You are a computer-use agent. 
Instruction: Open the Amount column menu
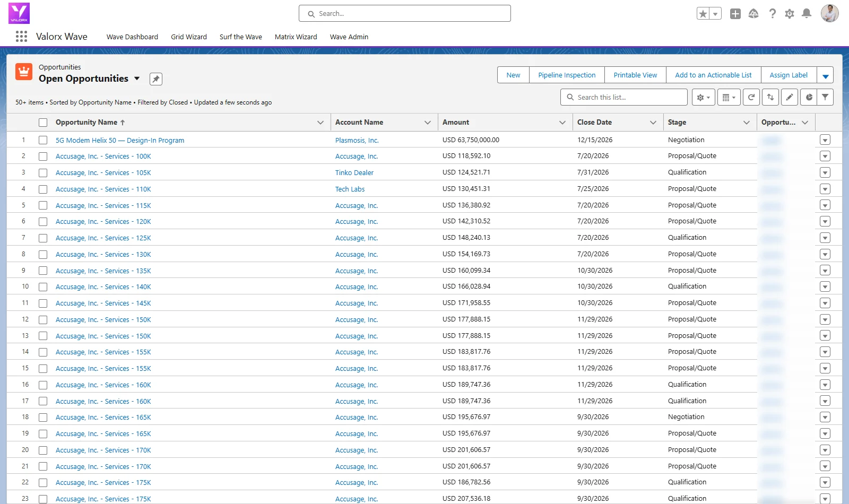[562, 123]
